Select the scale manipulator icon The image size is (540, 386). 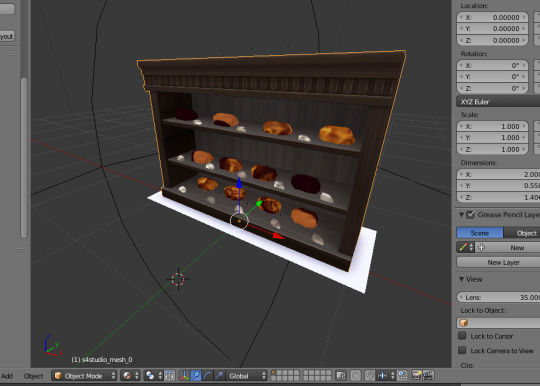tap(218, 376)
